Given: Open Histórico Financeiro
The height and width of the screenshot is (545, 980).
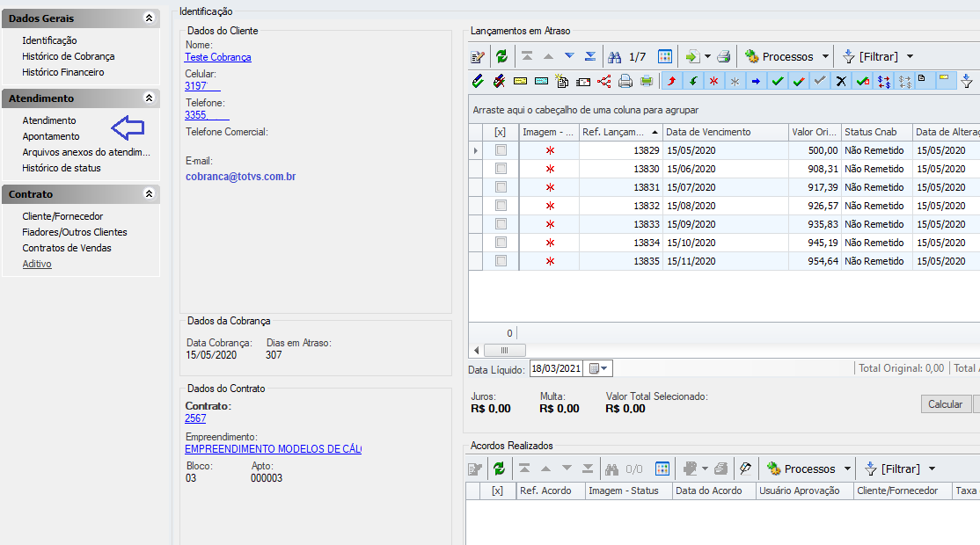Looking at the screenshot, I should pos(63,72).
